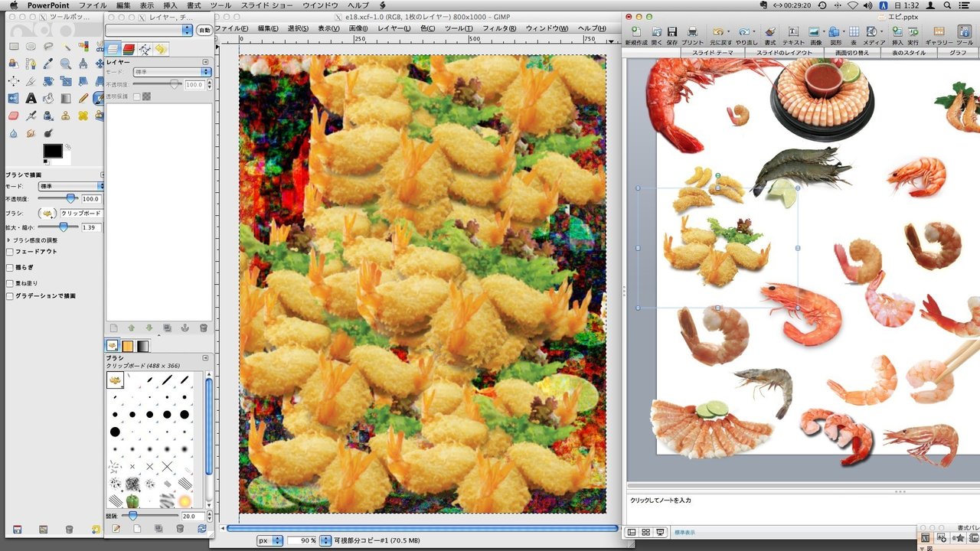The image size is (980, 551).
Task: Activate the Zoom magnifier tool in GIMP
Action: pos(66,64)
